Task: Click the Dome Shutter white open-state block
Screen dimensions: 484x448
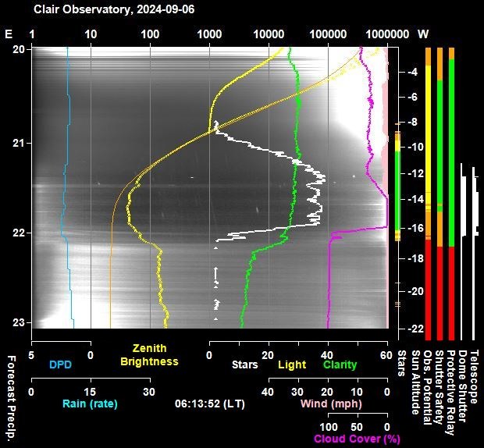Action: 464,206
